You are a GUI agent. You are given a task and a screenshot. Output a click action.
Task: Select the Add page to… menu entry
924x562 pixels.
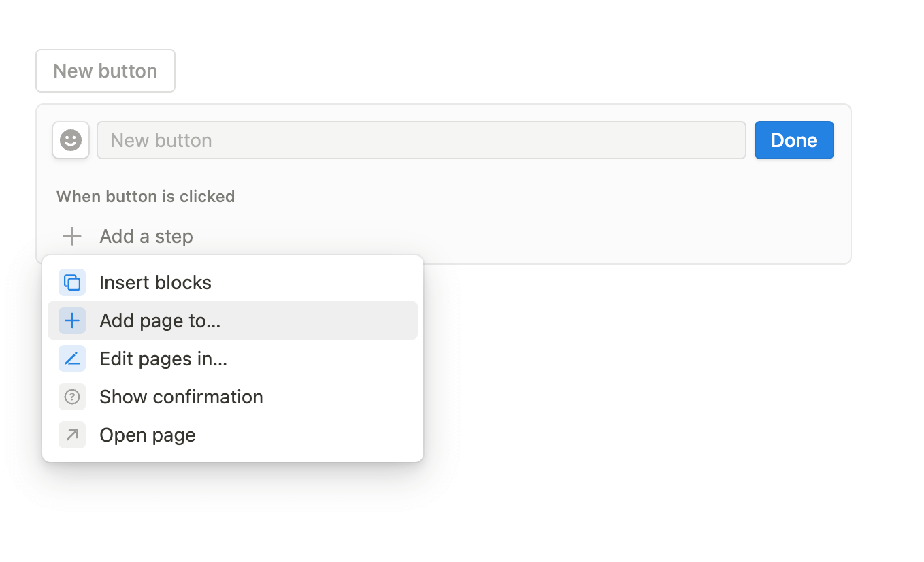(160, 320)
